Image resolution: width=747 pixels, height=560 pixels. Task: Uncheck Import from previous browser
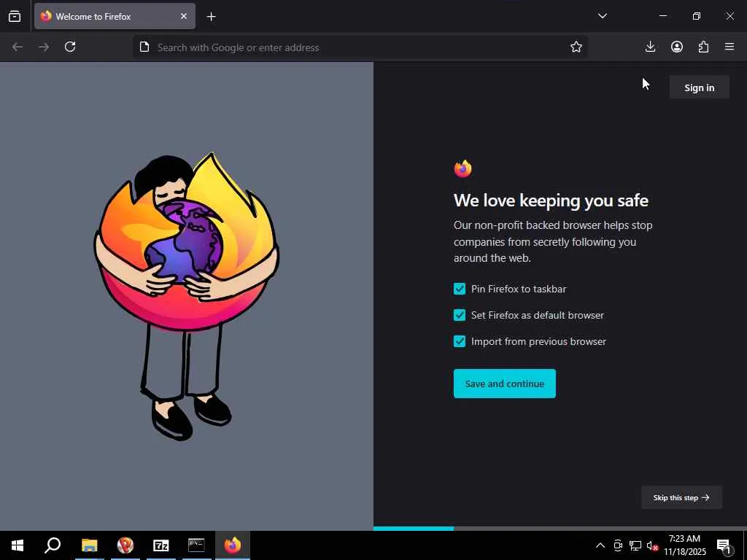[460, 341]
